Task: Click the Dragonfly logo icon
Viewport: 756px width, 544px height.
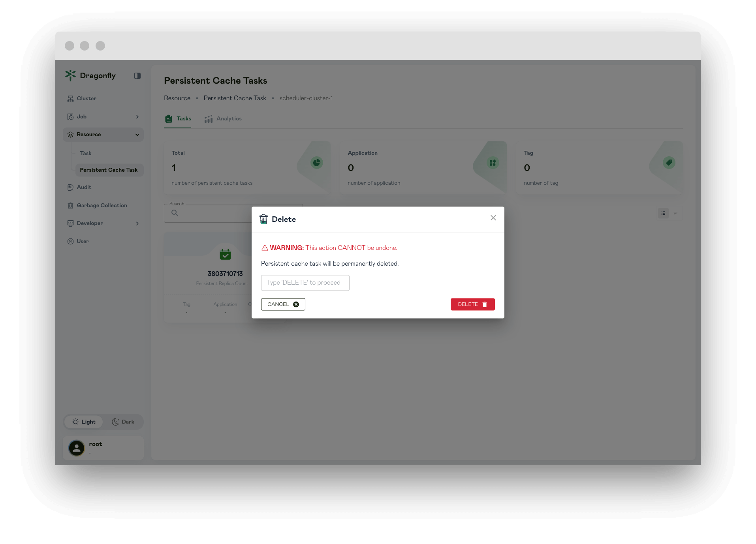Action: [71, 75]
